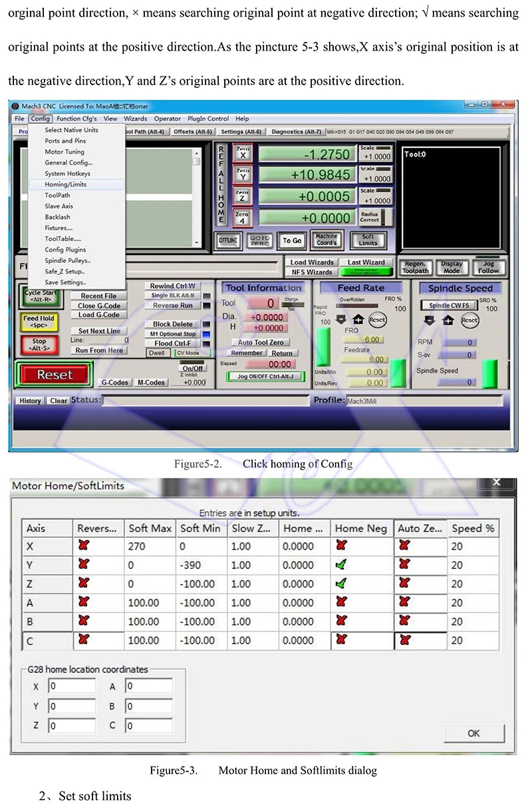
Task: Toggle X axis Auto Zero mark
Action: point(405,546)
